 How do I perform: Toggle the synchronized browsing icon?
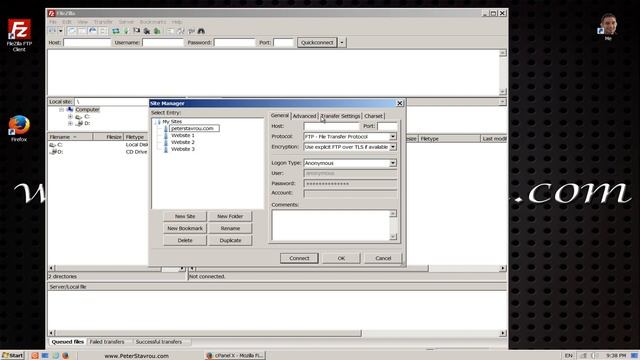191,31
